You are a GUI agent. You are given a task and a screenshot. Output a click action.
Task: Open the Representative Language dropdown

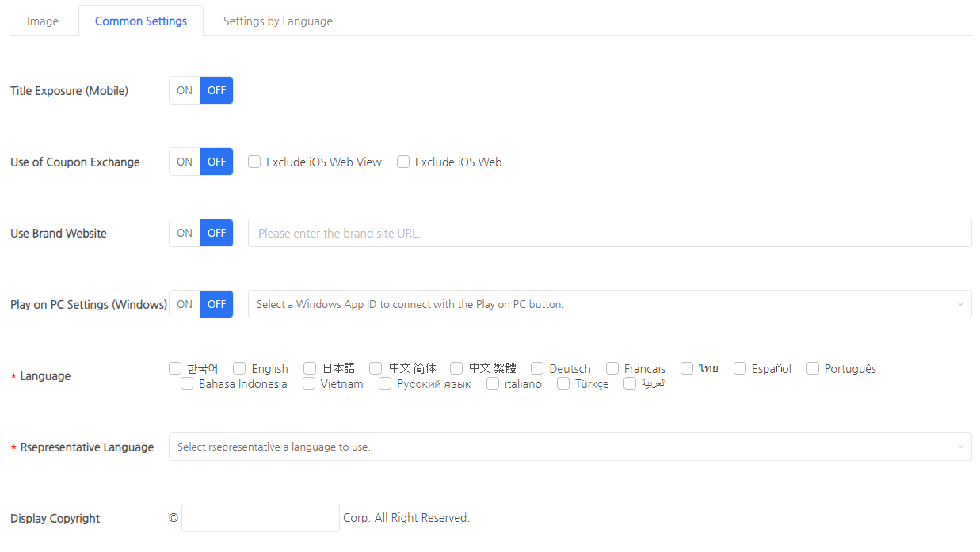pos(570,447)
